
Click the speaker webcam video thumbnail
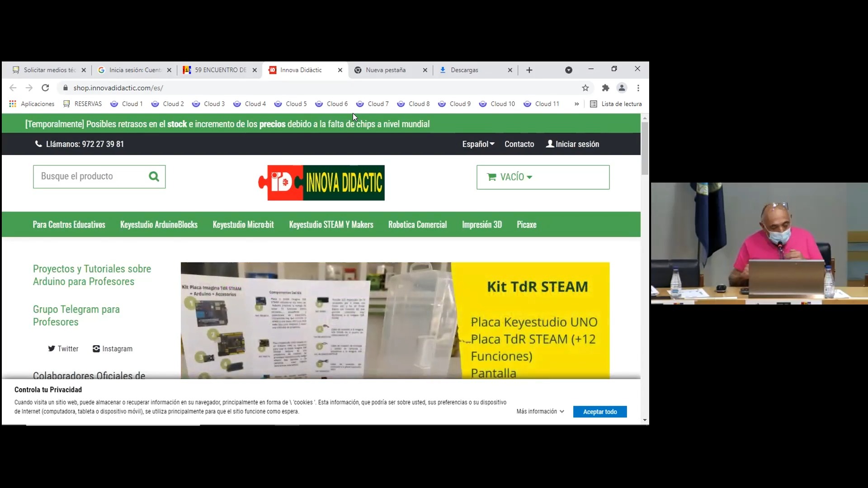tap(759, 244)
